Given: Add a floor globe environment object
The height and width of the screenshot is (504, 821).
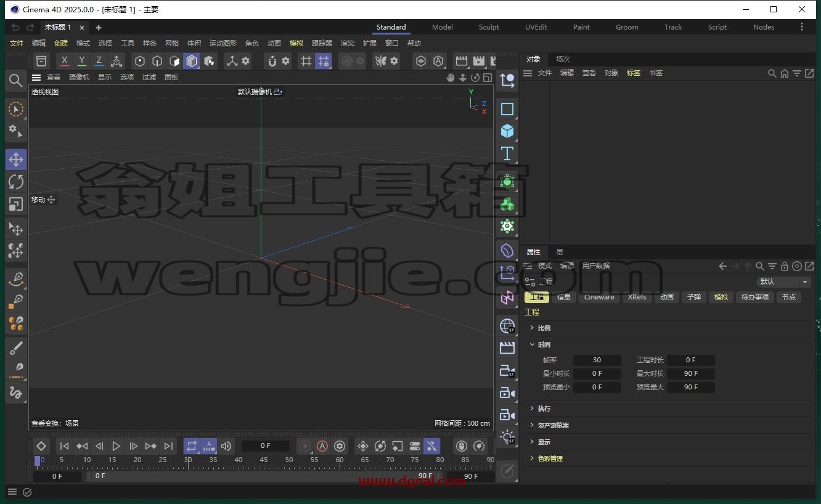Looking at the screenshot, I should click(x=507, y=326).
